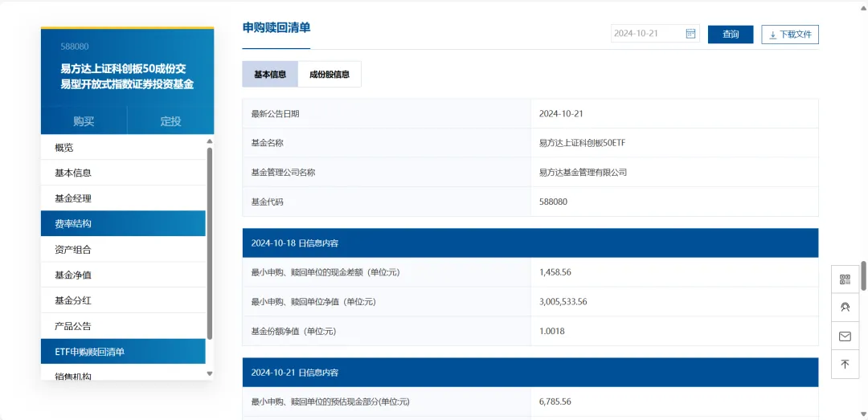Click the 基金名称 label cell
868x420 pixels.
coord(387,143)
